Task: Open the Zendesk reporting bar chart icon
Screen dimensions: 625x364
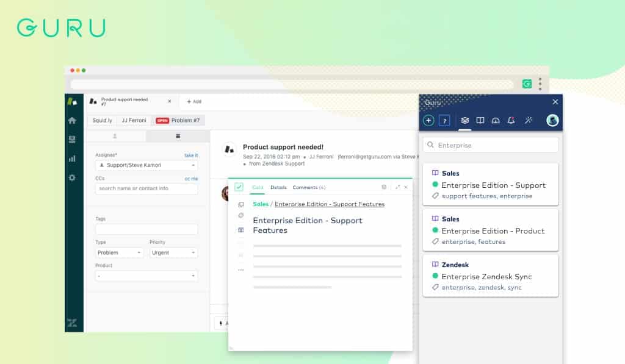Action: click(x=72, y=159)
